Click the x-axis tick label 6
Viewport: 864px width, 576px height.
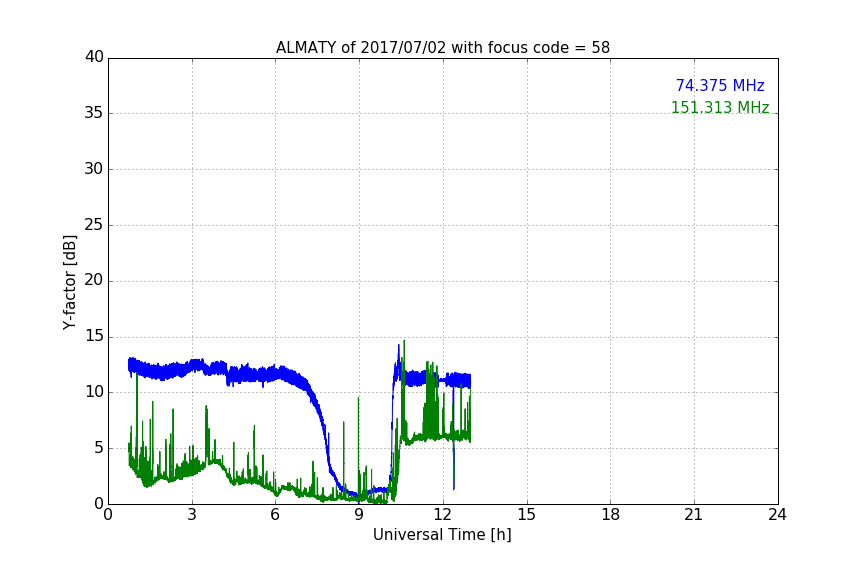point(276,515)
